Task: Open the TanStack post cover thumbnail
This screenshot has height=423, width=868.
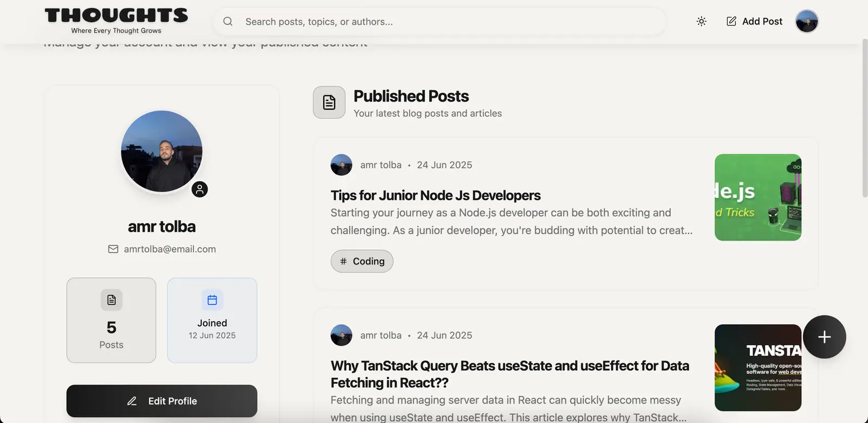Action: [758, 368]
